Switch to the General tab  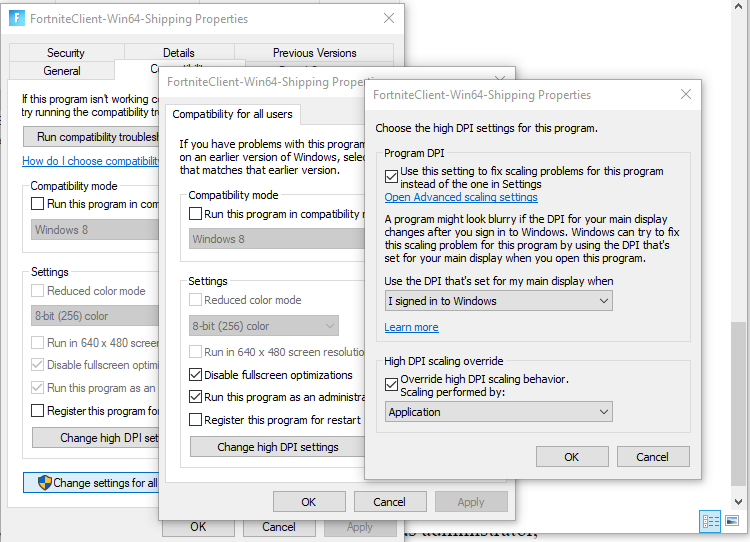[62, 71]
